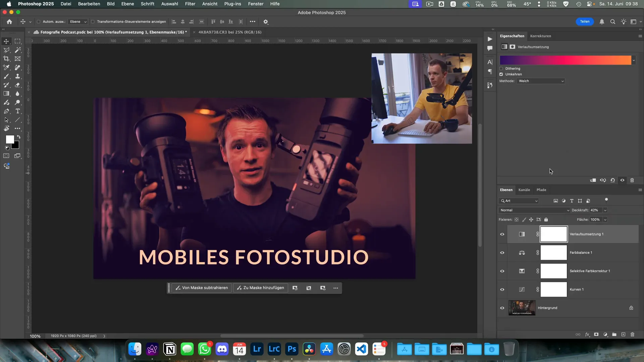Uncheck the Umkehren option
The image size is (644, 362).
pyautogui.click(x=501, y=74)
